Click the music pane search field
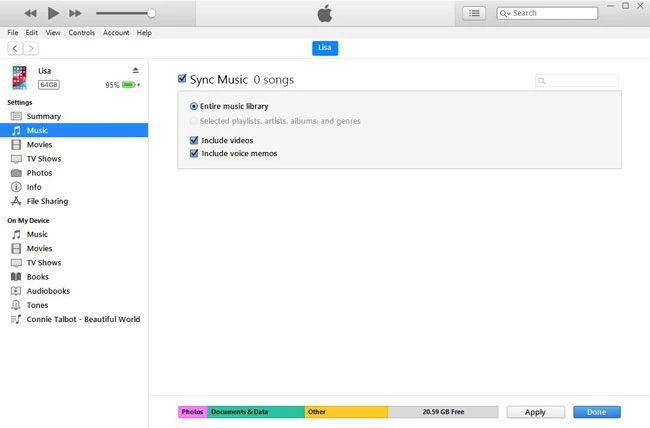 577,80
